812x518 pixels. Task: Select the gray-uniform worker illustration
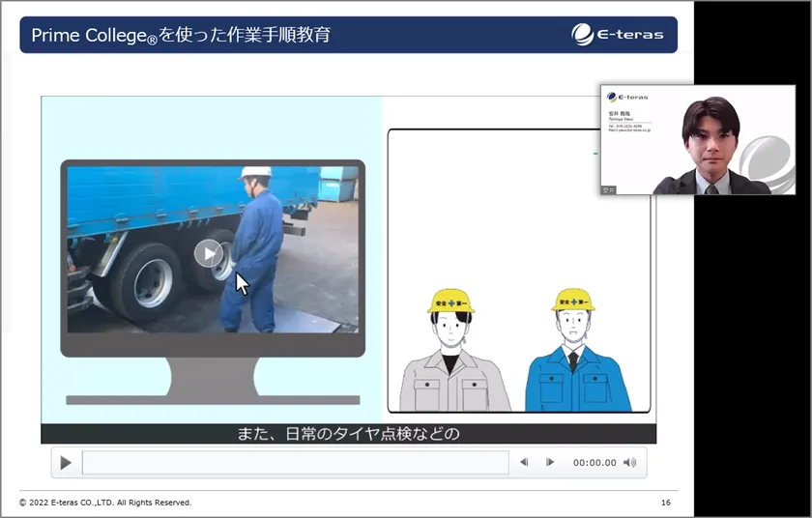pyautogui.click(x=449, y=353)
